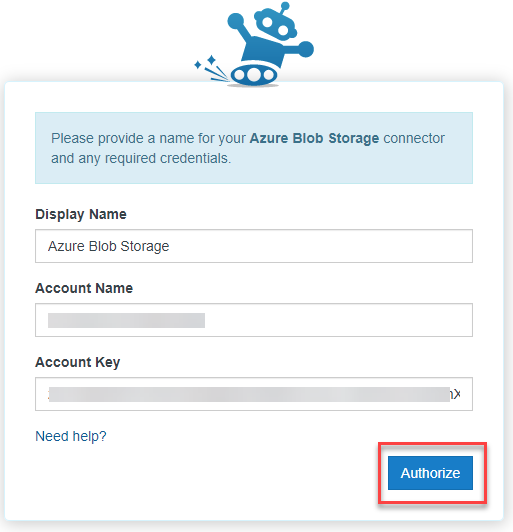Viewport: 513px width, 532px height.
Task: Click the visible end of the account key
Action: pyautogui.click(x=455, y=394)
